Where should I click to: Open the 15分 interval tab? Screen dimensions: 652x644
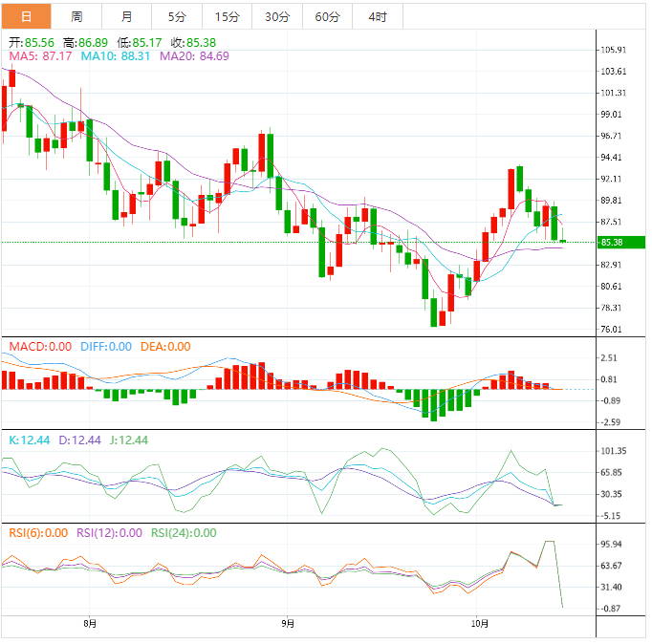(227, 16)
